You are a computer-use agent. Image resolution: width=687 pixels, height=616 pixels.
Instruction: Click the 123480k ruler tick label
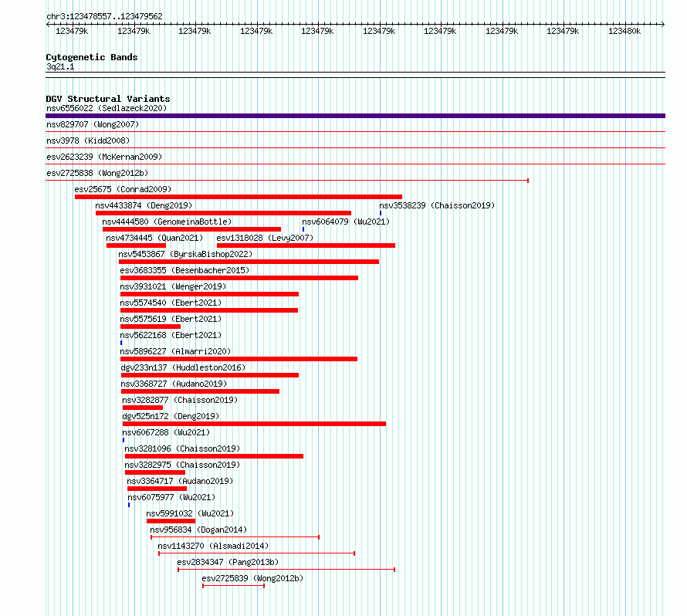click(x=624, y=31)
